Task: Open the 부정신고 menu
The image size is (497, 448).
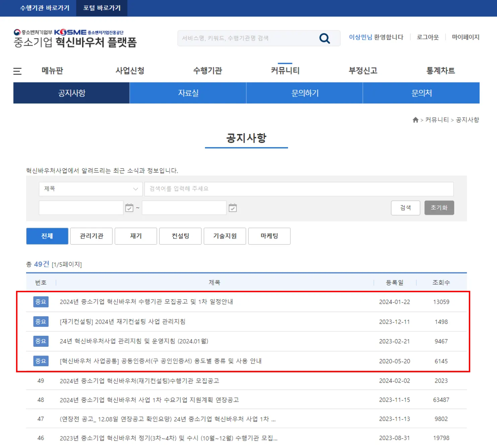Action: coord(363,70)
